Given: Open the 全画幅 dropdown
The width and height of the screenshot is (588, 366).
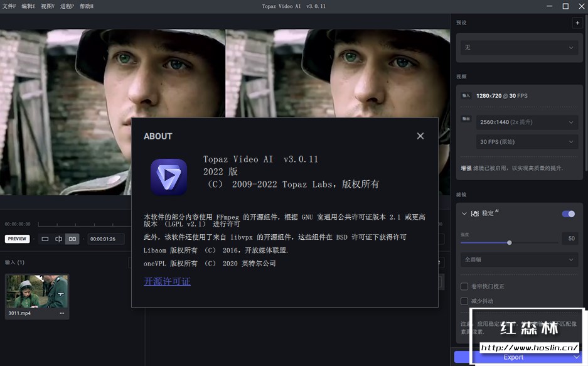Looking at the screenshot, I should 520,259.
